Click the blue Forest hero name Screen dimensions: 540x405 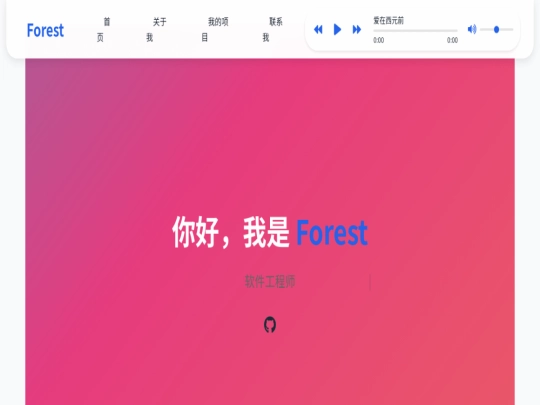332,233
